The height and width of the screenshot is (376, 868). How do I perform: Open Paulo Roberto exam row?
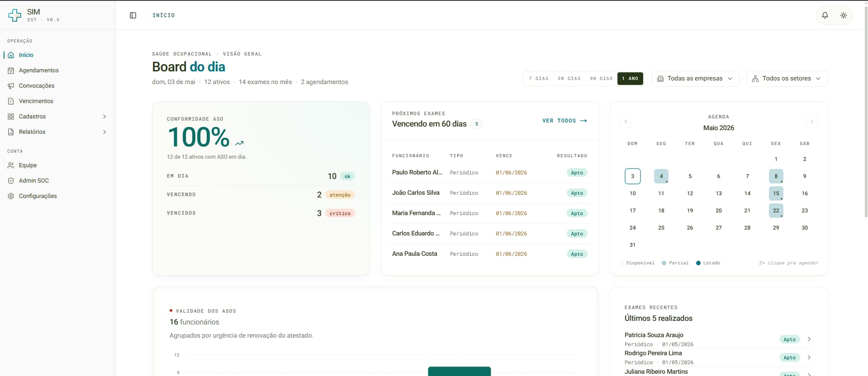pos(490,173)
